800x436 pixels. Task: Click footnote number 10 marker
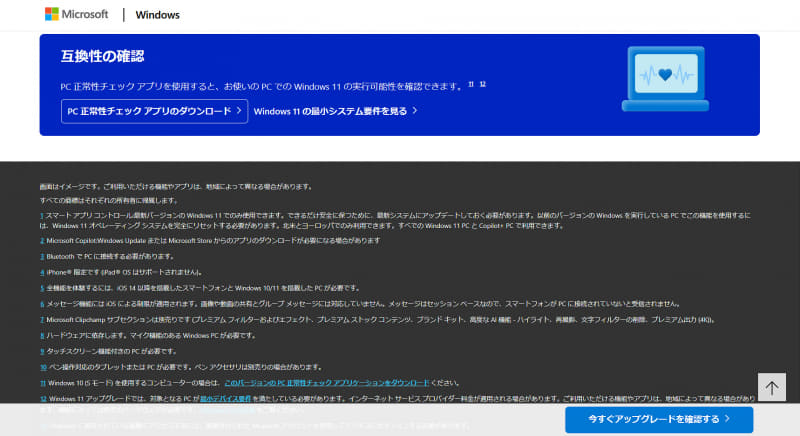[x=43, y=367]
